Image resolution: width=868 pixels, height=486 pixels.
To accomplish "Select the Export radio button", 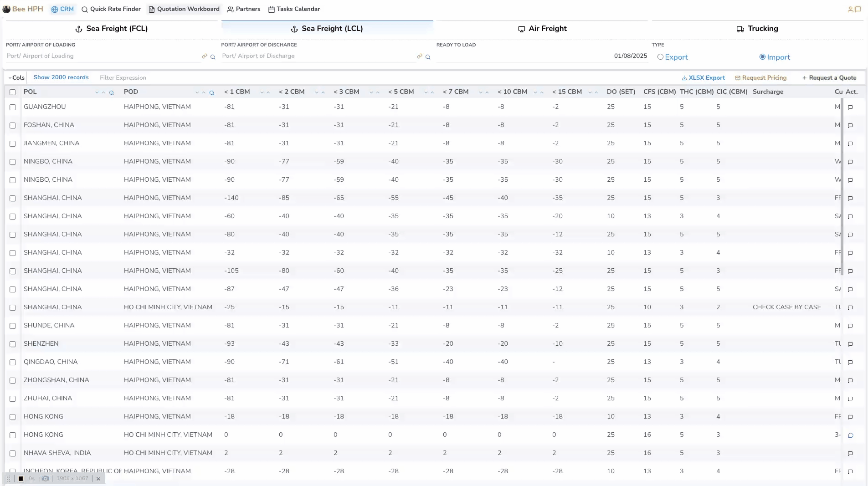I will pyautogui.click(x=660, y=57).
